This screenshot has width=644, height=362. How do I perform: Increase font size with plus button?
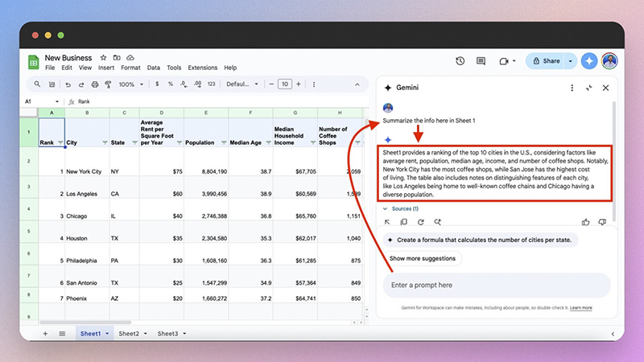click(299, 84)
